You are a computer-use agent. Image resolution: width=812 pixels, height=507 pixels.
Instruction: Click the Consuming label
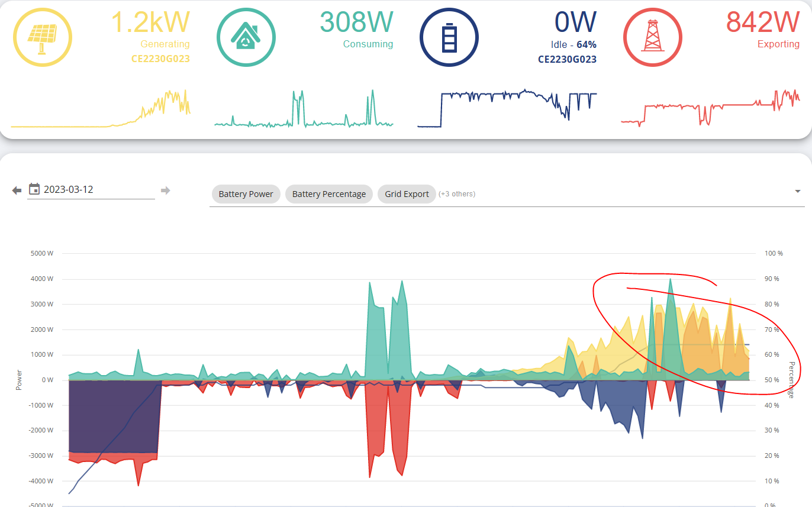(x=368, y=44)
